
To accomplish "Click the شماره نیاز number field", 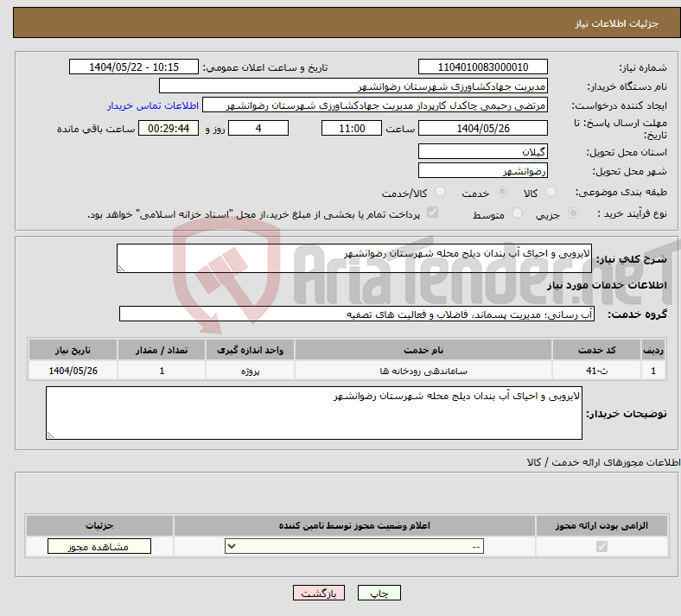I will (x=482, y=67).
